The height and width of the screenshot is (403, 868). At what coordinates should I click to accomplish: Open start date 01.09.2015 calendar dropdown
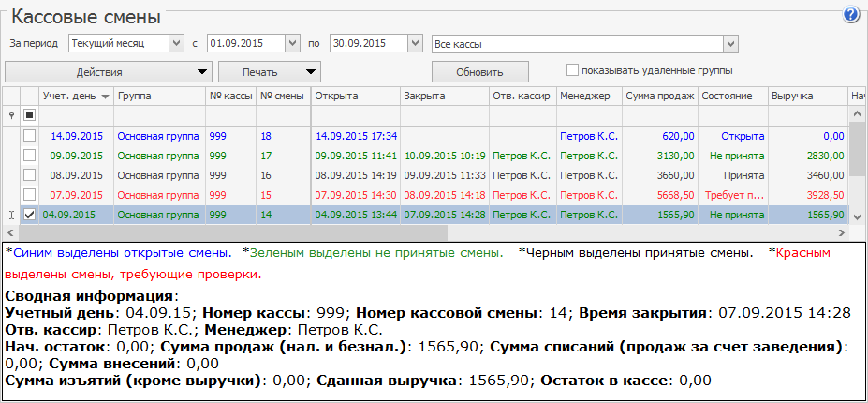point(292,43)
